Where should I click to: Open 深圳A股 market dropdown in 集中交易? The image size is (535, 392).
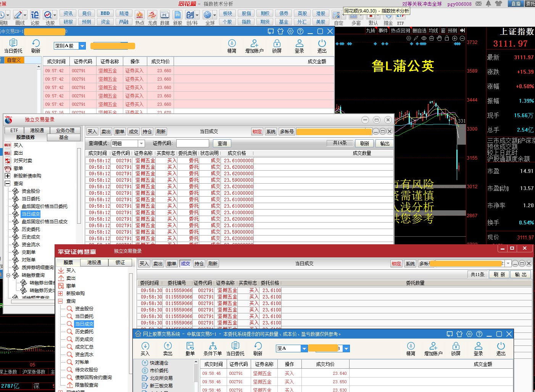pos(82,46)
